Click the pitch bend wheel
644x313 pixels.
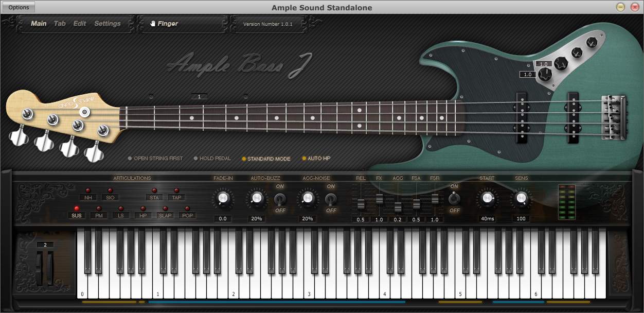click(40, 268)
